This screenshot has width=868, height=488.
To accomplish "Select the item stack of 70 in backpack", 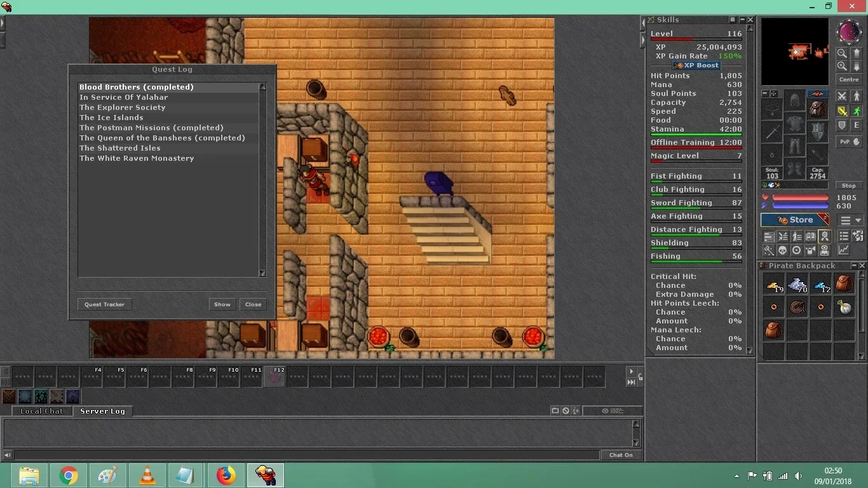I will click(797, 283).
